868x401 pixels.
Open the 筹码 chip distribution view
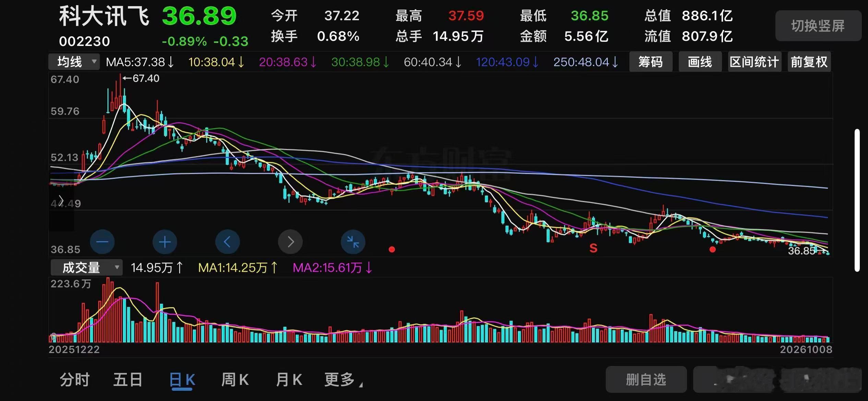pos(651,62)
